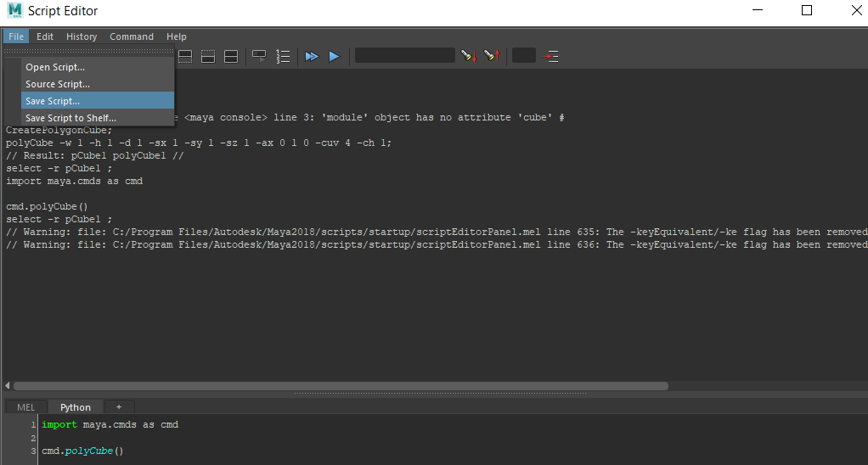Open the File menu
868x465 pixels.
tap(16, 36)
